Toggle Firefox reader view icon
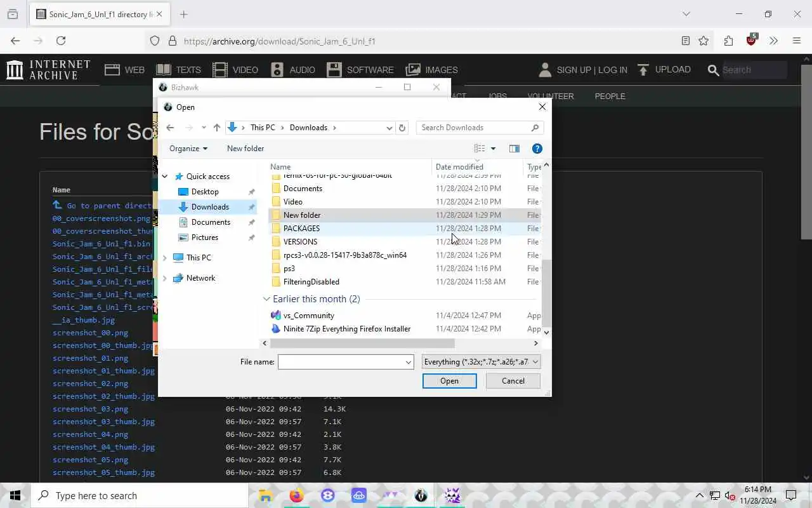The height and width of the screenshot is (508, 812). click(685, 41)
